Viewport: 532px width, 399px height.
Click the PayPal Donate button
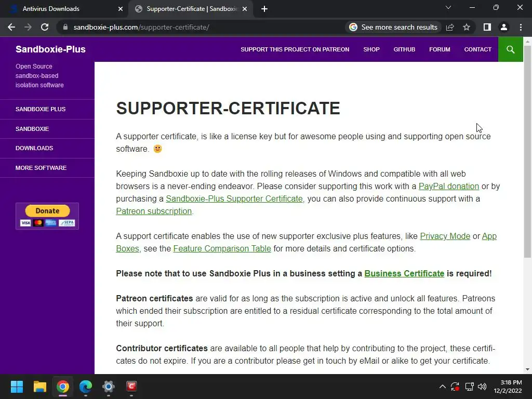click(47, 216)
